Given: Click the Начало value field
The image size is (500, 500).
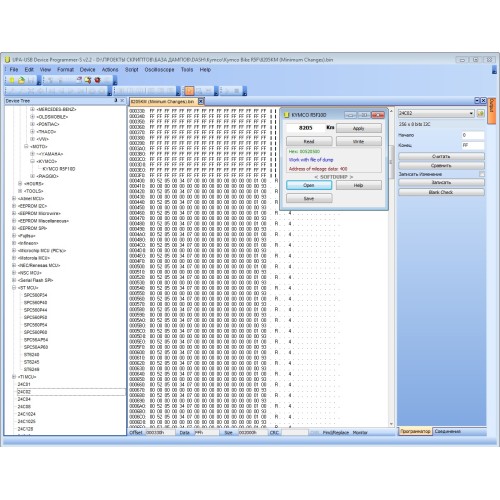Looking at the screenshot, I should (473, 135).
